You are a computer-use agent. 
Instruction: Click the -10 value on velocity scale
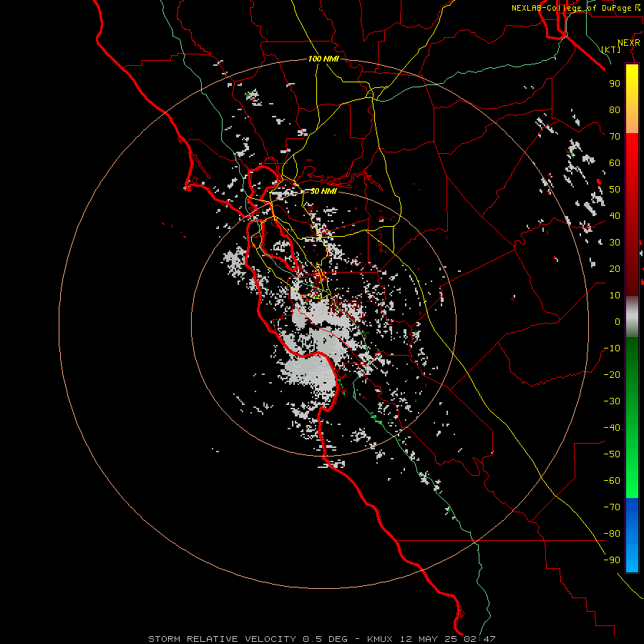612,348
